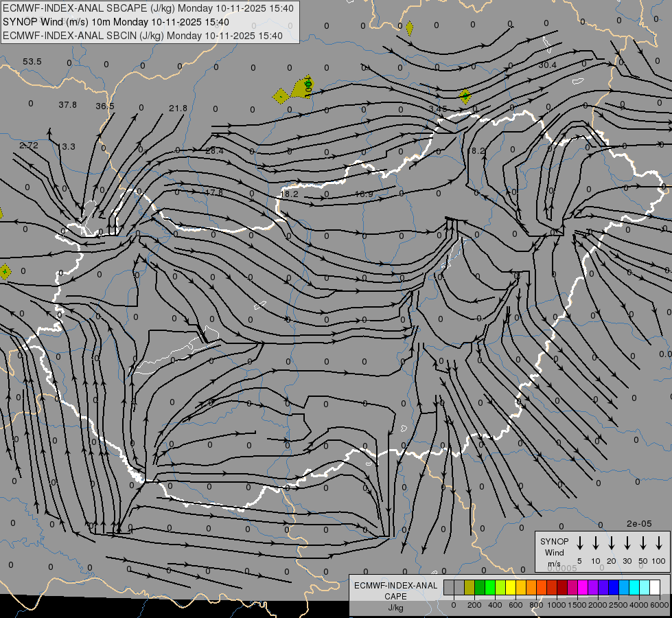Click the 53.5 value on the map
The image size is (672, 618).
tap(32, 62)
